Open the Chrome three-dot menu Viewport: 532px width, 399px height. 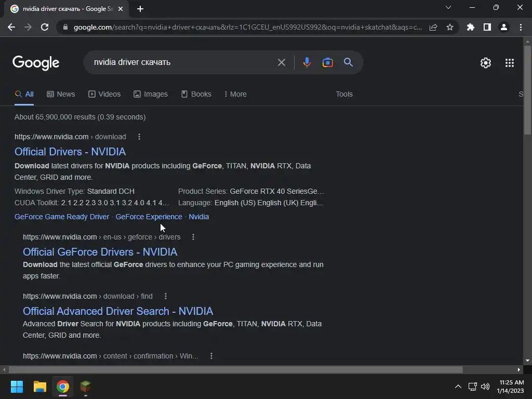click(521, 27)
